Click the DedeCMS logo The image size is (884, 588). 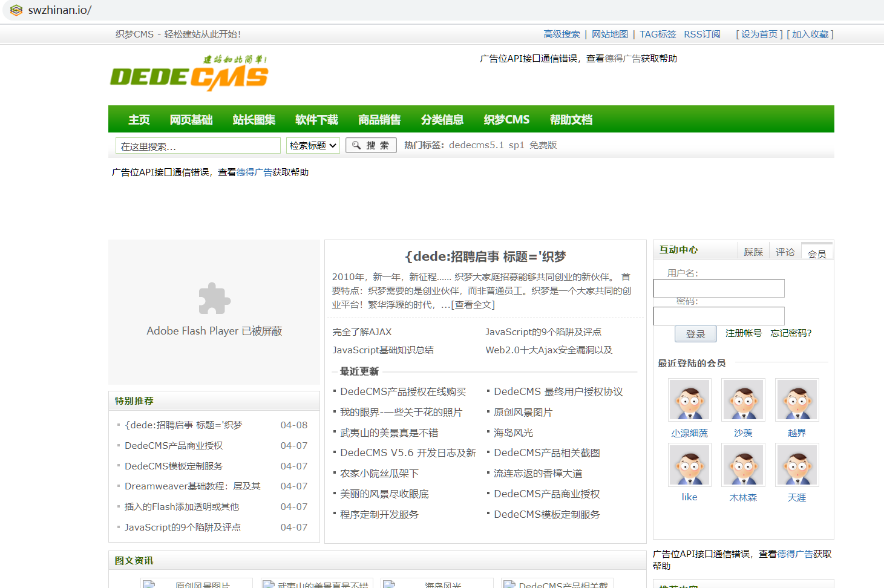pyautogui.click(x=189, y=73)
